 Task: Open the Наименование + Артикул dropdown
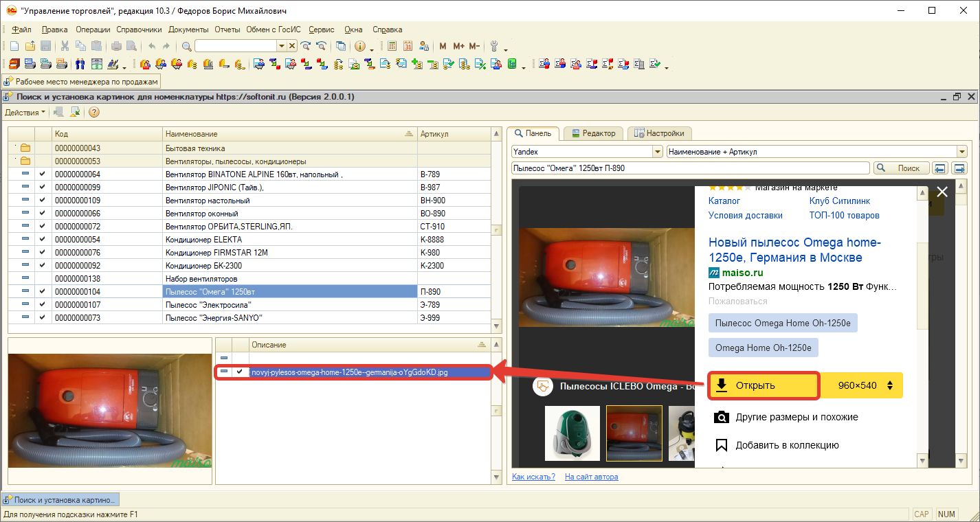[961, 152]
